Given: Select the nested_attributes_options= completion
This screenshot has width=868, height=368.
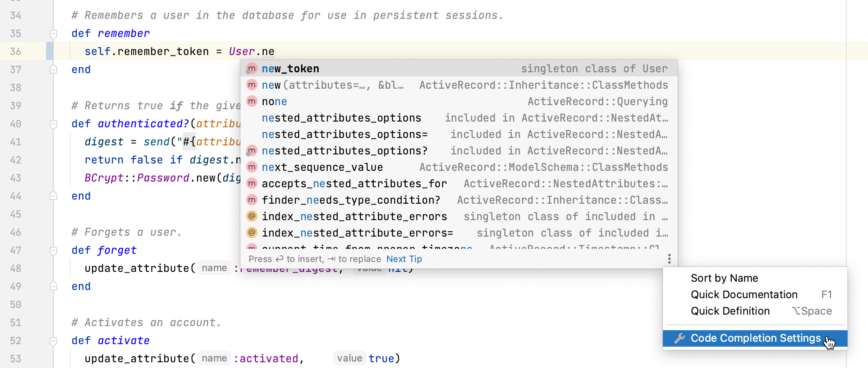Looking at the screenshot, I should (x=345, y=134).
